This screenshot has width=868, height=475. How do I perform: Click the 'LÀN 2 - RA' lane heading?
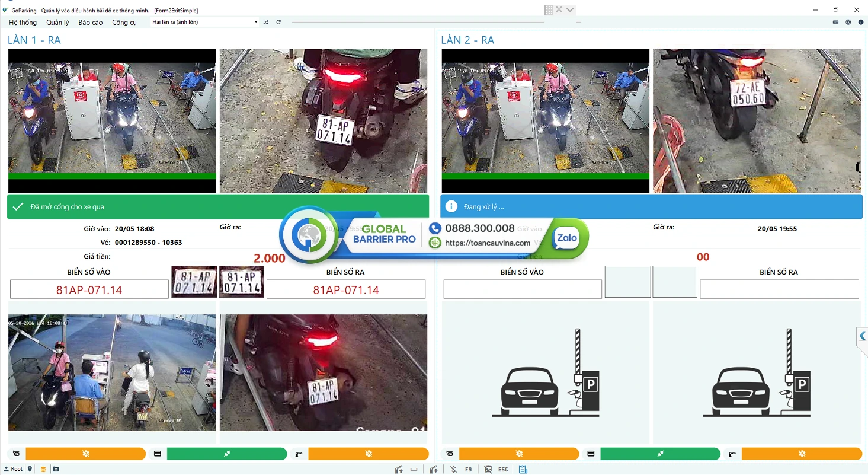[467, 40]
